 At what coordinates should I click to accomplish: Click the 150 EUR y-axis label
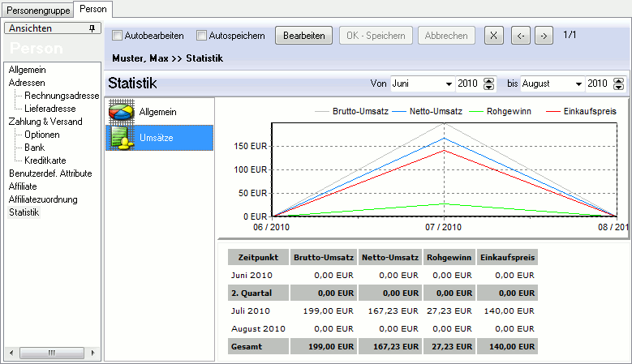pos(251,146)
